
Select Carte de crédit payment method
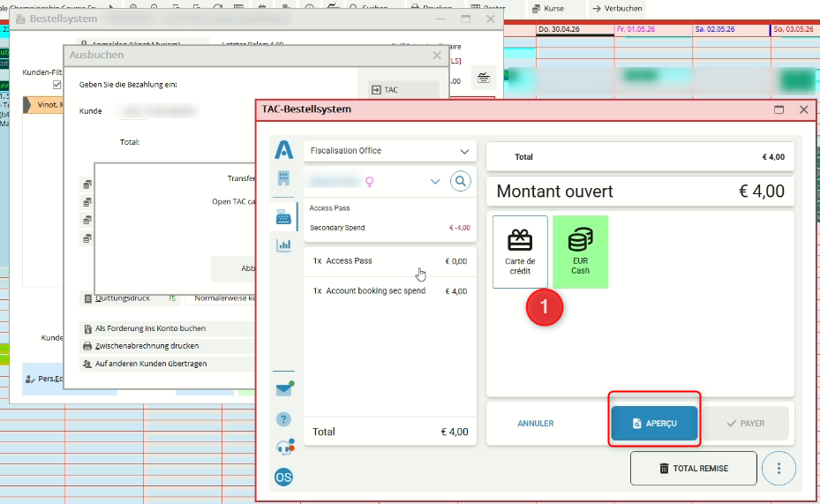[x=520, y=252]
